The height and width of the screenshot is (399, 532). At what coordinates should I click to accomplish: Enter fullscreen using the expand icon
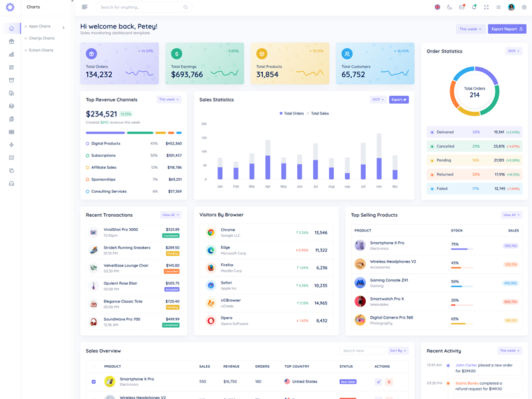click(x=486, y=7)
